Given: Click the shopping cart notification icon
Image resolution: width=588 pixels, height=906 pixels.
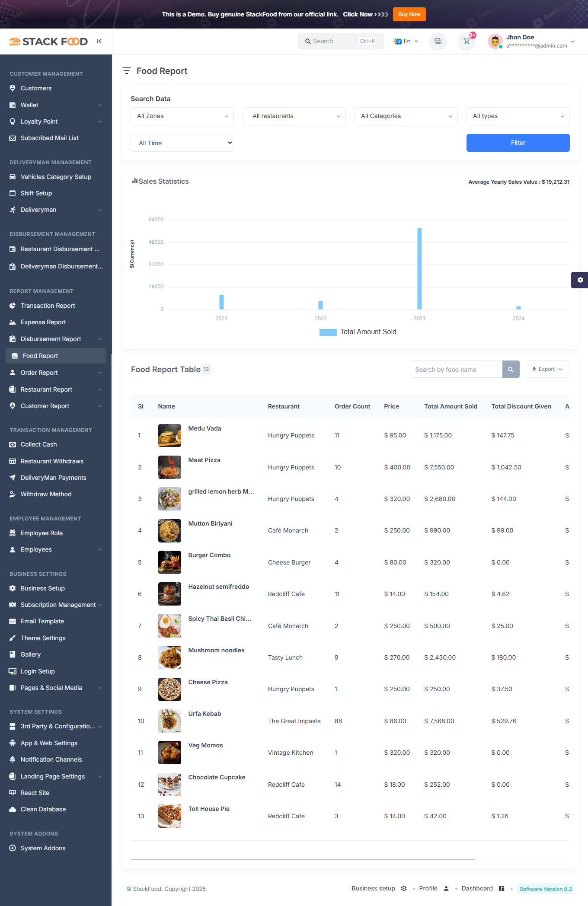Looking at the screenshot, I should [467, 41].
